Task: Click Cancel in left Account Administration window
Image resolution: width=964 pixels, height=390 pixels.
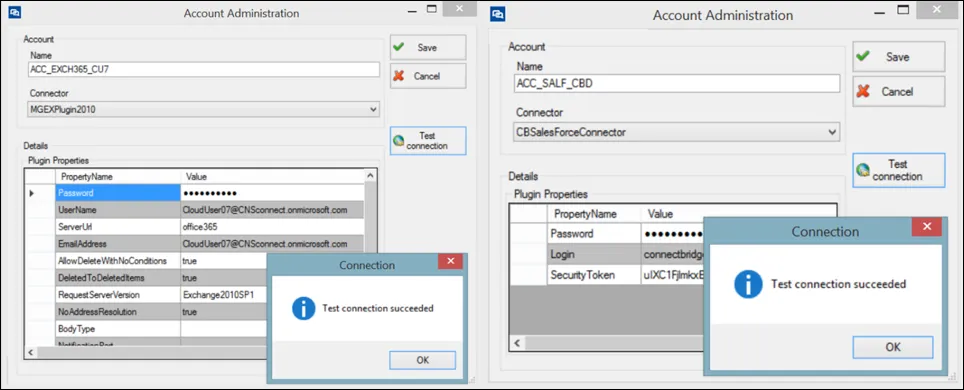Action: click(428, 76)
